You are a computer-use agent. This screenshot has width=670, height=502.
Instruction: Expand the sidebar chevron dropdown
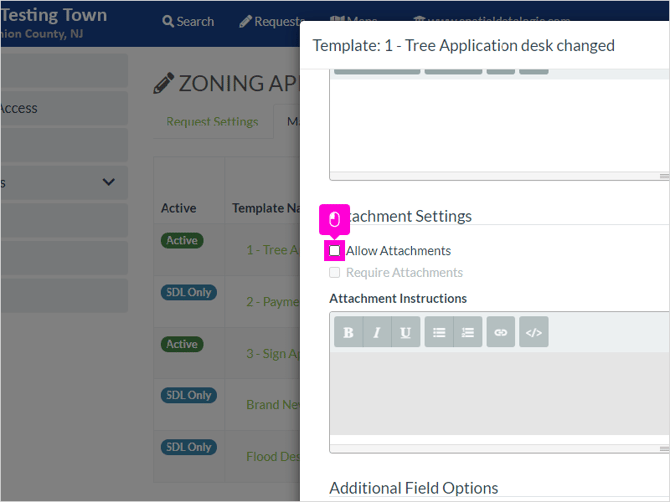click(x=109, y=182)
